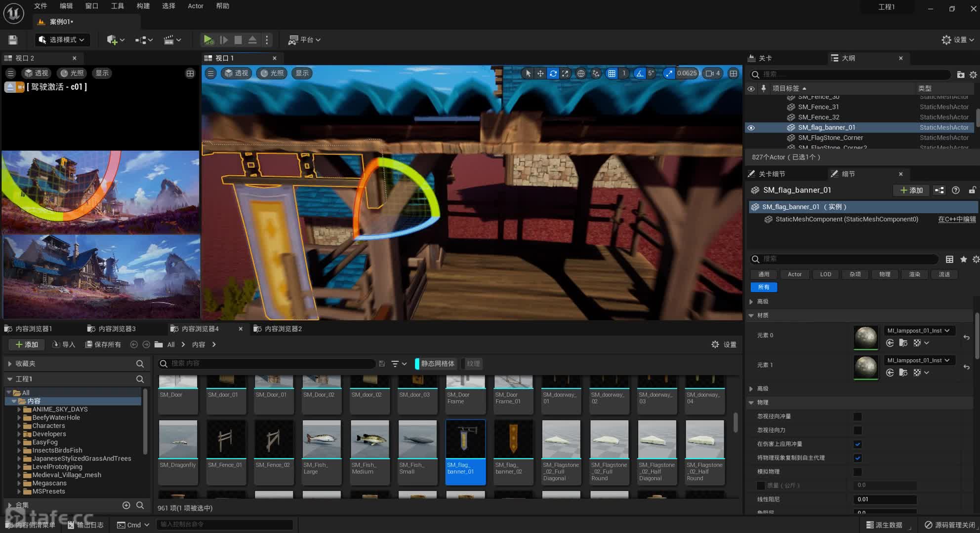Open the blueprint toolbar menu
Viewport: 980px width, 533px height.
144,39
